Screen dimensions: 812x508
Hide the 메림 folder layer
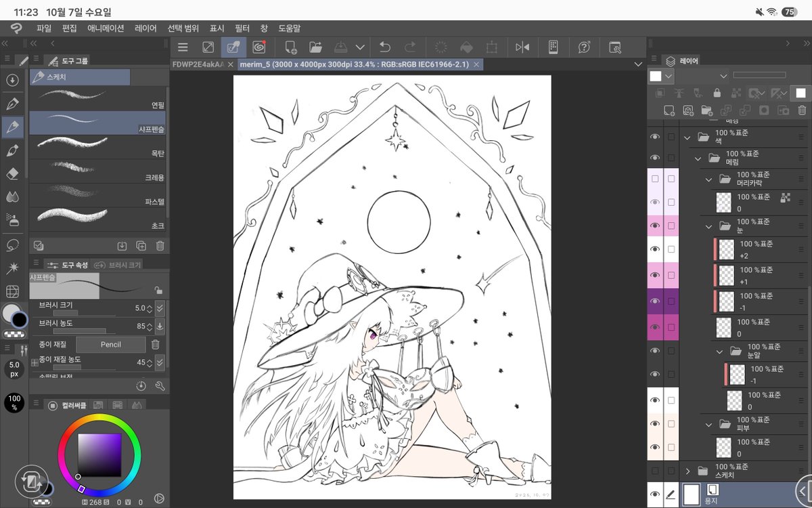coord(655,158)
